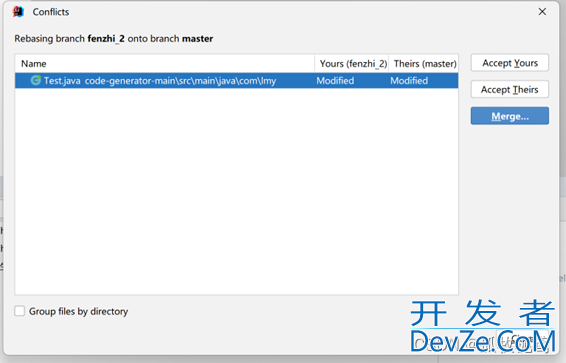Select the Test.java conflict row
Image resolution: width=566 pixels, height=363 pixels.
point(236,80)
